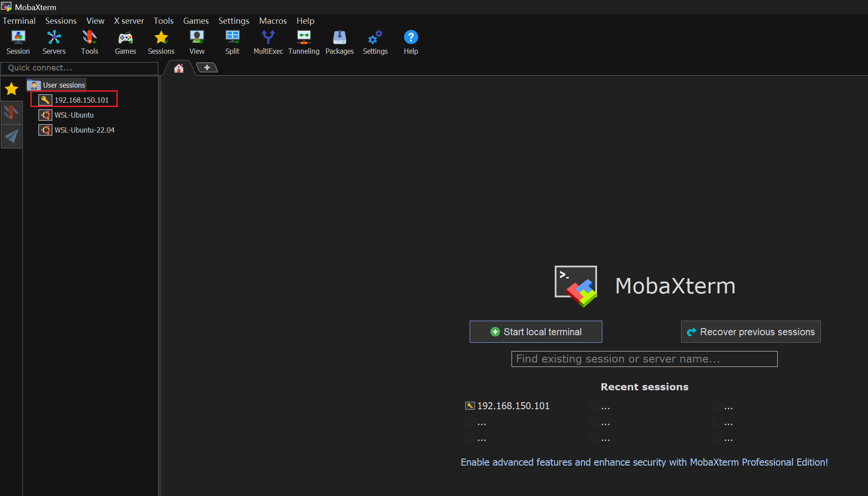This screenshot has width=868, height=496.
Task: Open the Games menu in menu bar
Action: point(196,21)
